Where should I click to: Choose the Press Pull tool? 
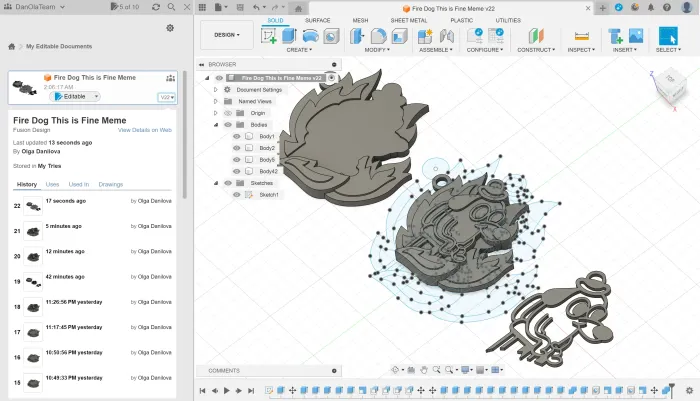(357, 36)
